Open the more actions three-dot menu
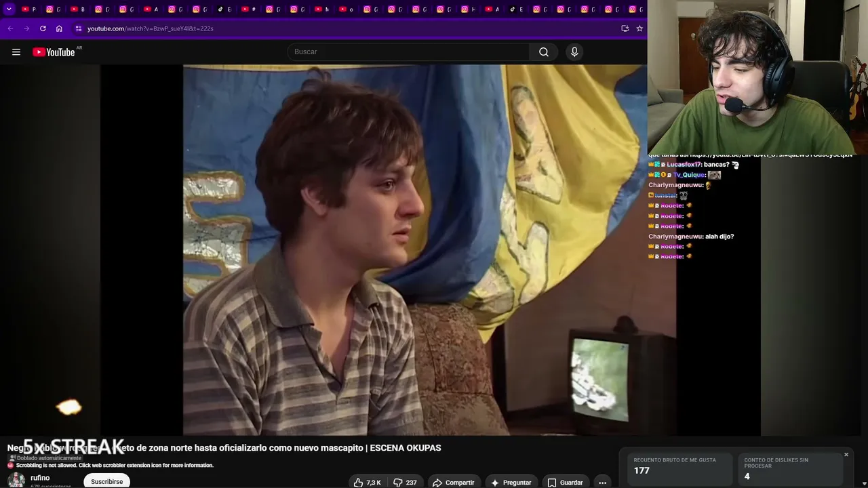Screen dimensions: 868x488 pyautogui.click(x=602, y=483)
